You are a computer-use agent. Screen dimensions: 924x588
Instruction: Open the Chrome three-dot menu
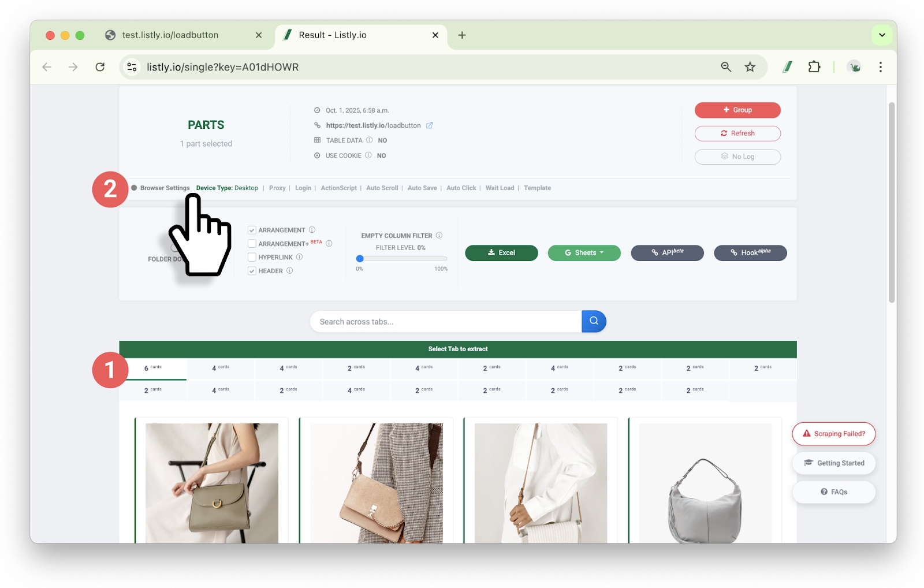[x=880, y=67]
